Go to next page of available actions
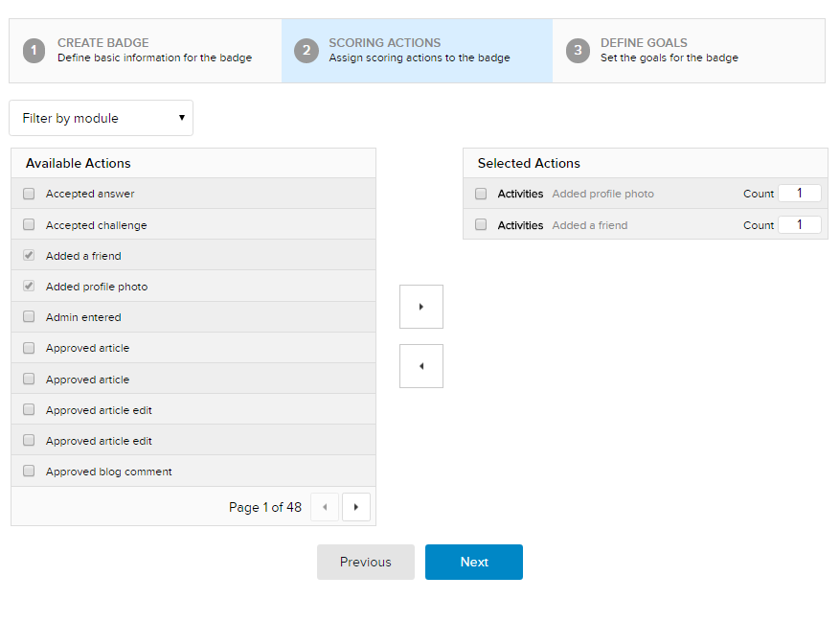840x622 pixels. click(356, 507)
